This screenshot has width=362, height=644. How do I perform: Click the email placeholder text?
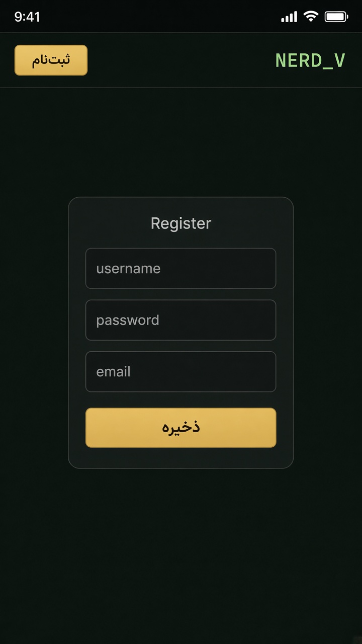pyautogui.click(x=113, y=372)
